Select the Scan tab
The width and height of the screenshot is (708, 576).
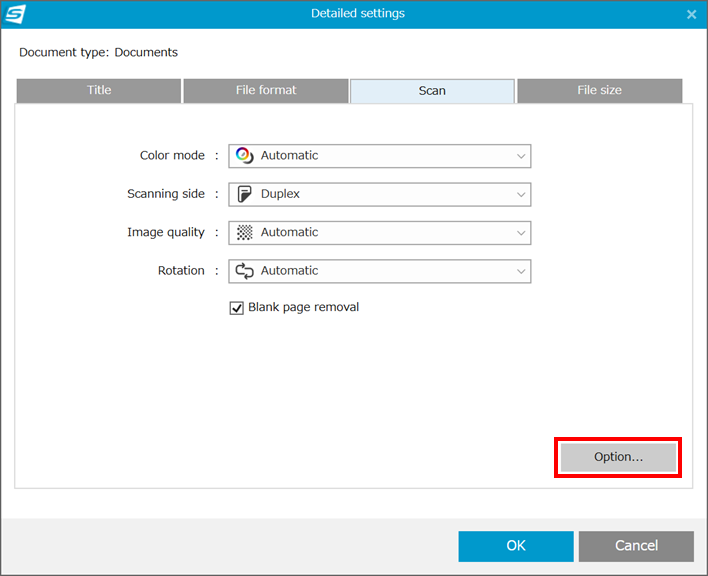432,91
